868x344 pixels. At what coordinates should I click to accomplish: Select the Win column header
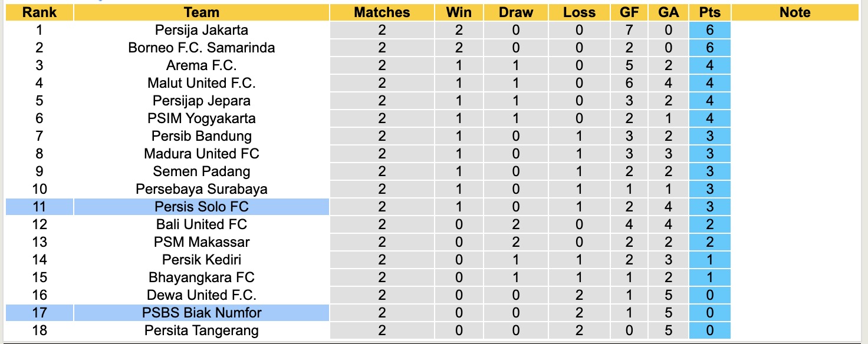pos(458,12)
